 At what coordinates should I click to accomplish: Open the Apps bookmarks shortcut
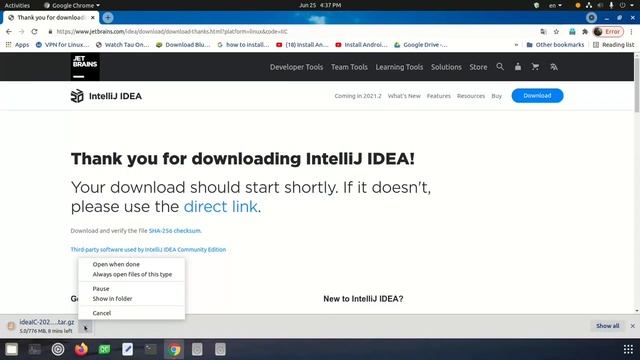[x=17, y=44]
